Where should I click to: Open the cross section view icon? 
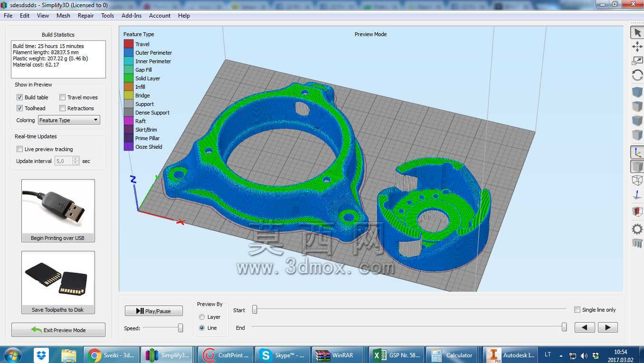pos(637,211)
